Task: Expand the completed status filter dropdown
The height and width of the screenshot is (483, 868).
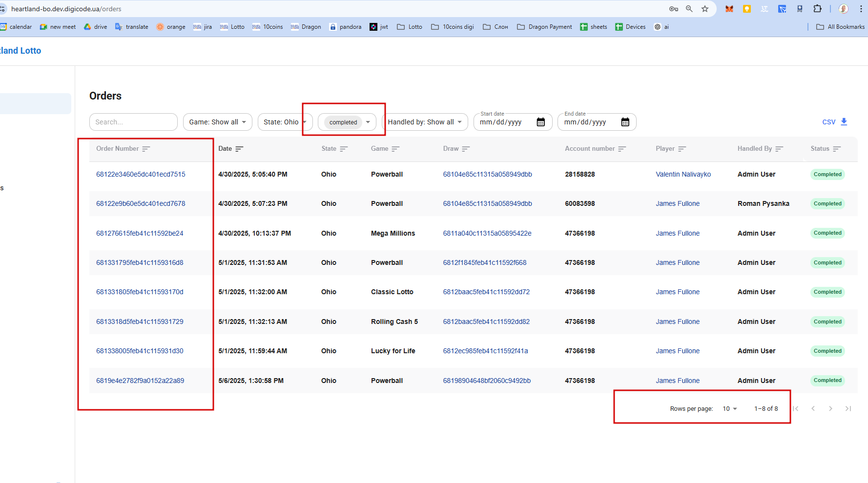Action: (368, 122)
